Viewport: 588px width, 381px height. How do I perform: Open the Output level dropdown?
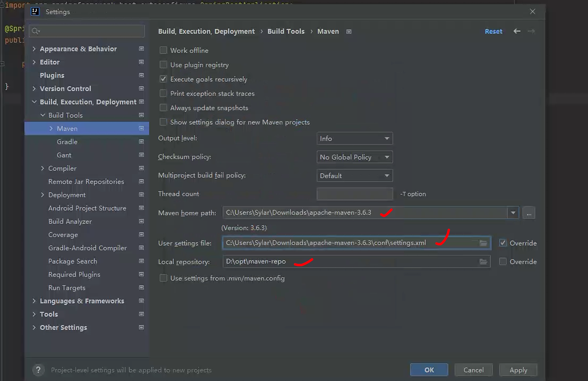355,139
